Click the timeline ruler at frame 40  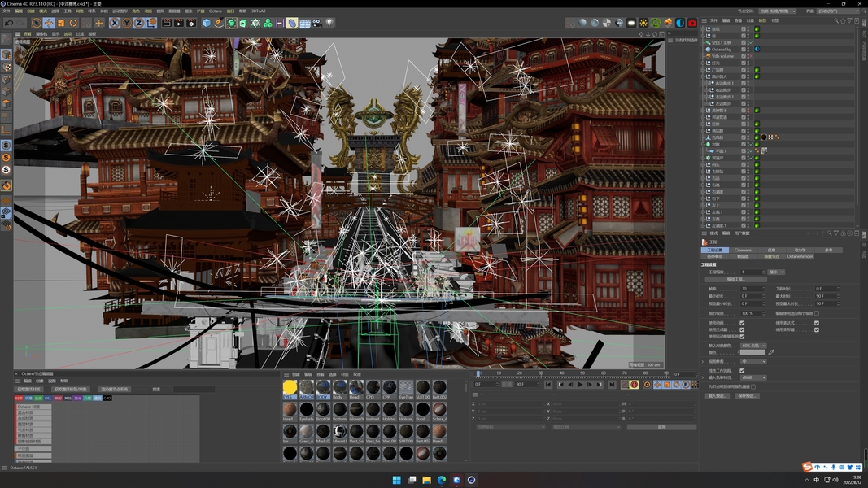click(561, 373)
